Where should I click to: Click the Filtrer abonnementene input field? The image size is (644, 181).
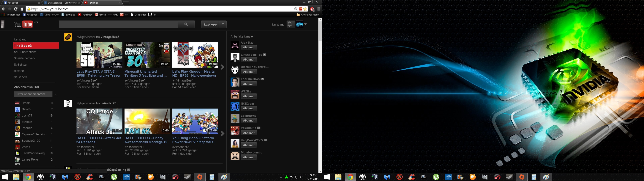pos(33,94)
